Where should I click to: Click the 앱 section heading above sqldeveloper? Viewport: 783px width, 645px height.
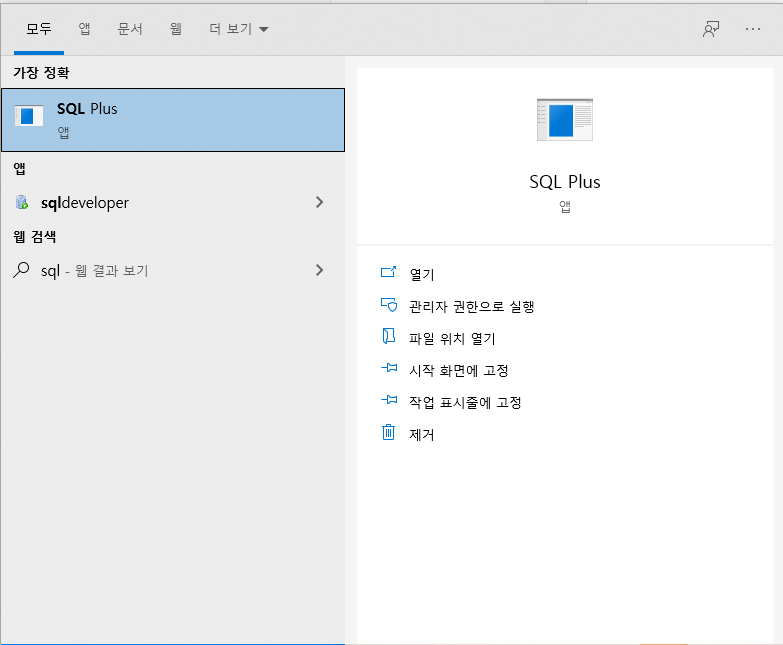19,169
